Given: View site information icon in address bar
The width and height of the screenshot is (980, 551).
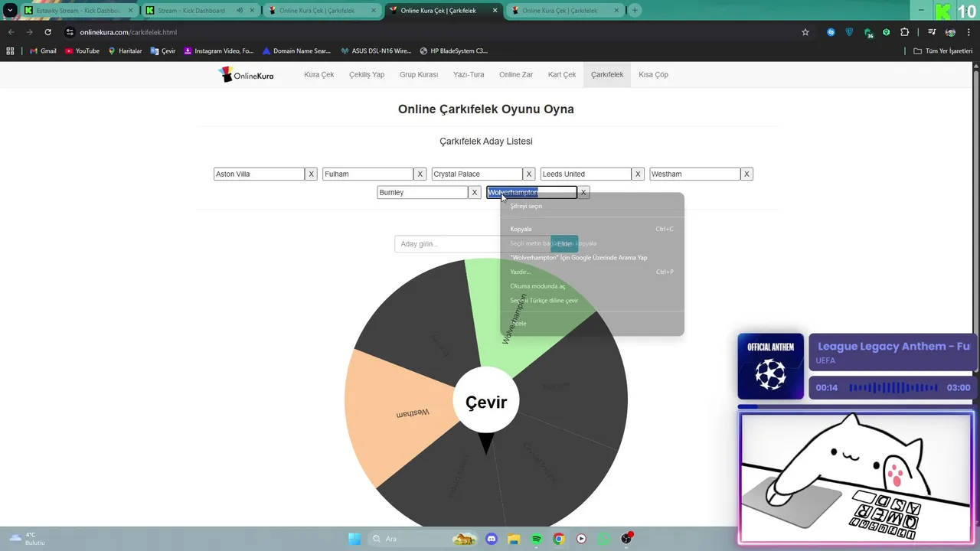Looking at the screenshot, I should [x=70, y=32].
